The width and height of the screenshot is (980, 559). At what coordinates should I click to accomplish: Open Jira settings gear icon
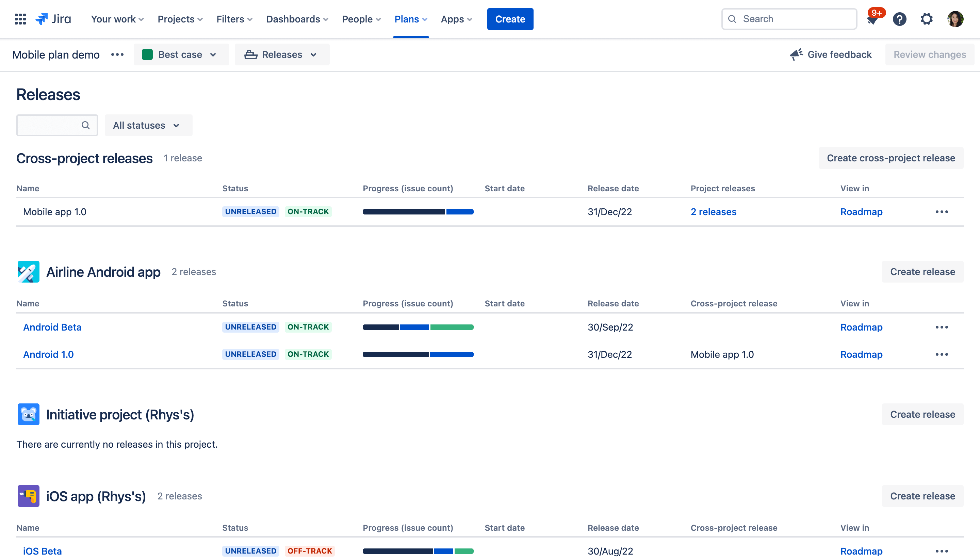tap(927, 19)
